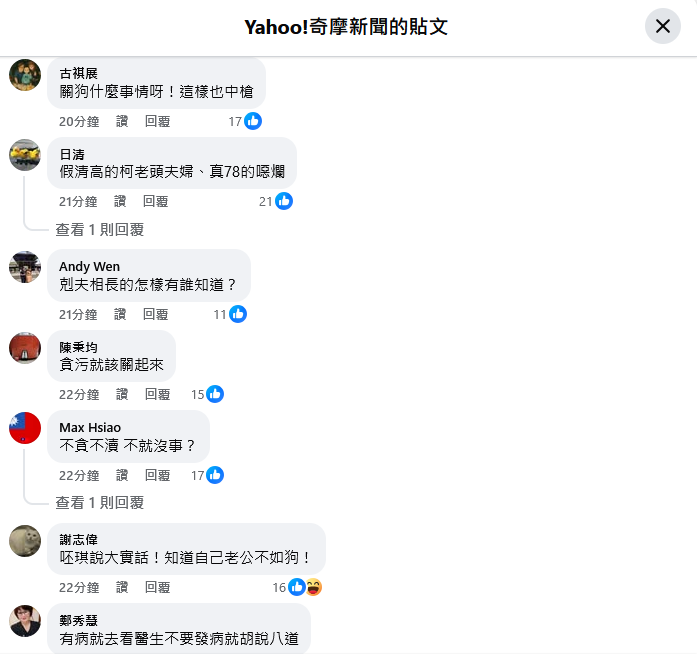Open 謝志偉's cat avatar

(25, 541)
